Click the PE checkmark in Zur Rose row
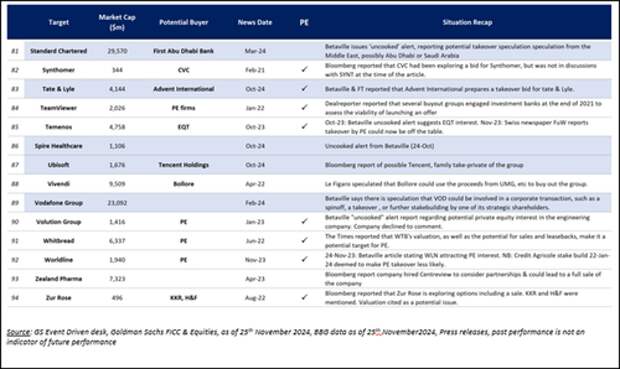Image resolution: width=620 pixels, height=369 pixels. click(x=304, y=297)
